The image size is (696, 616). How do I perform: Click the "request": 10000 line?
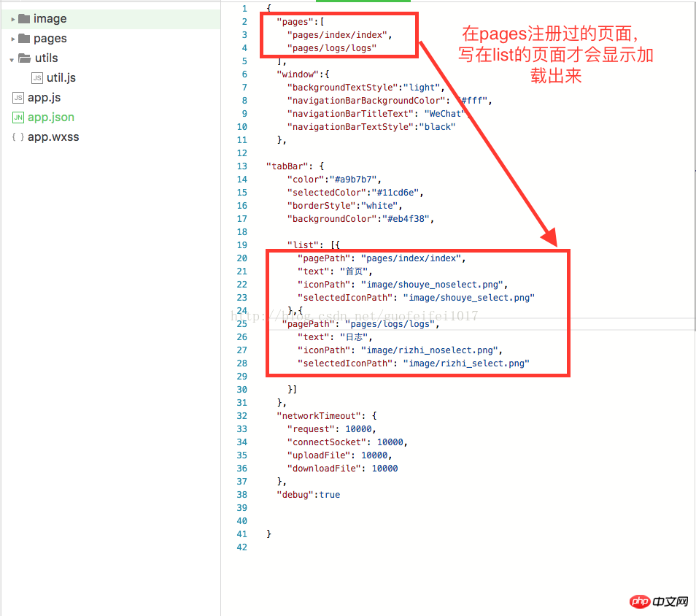click(331, 429)
